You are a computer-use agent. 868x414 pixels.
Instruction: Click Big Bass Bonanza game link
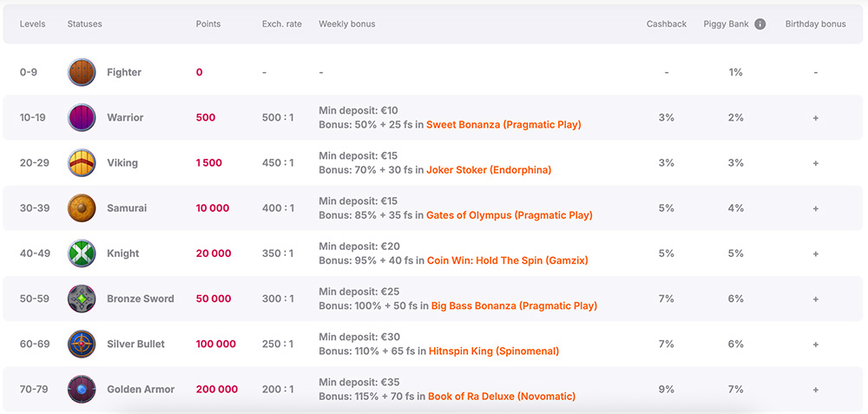tap(514, 306)
